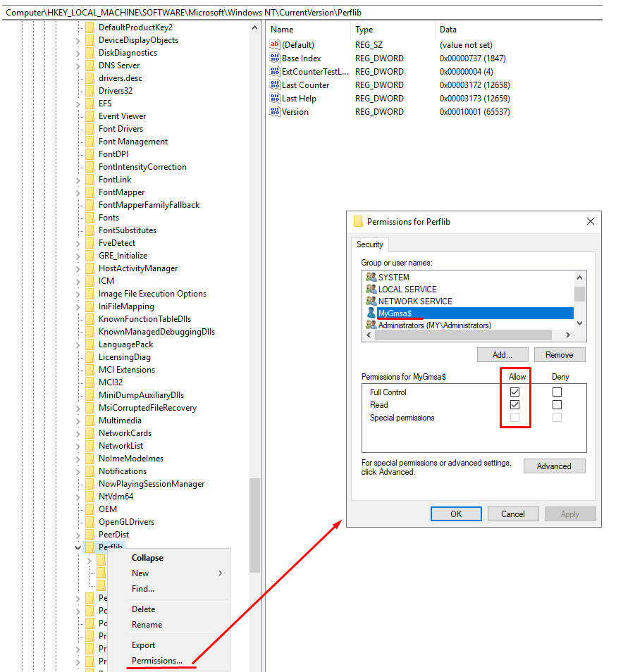Click the REG_SZ icon beside (Default)

coord(274,44)
